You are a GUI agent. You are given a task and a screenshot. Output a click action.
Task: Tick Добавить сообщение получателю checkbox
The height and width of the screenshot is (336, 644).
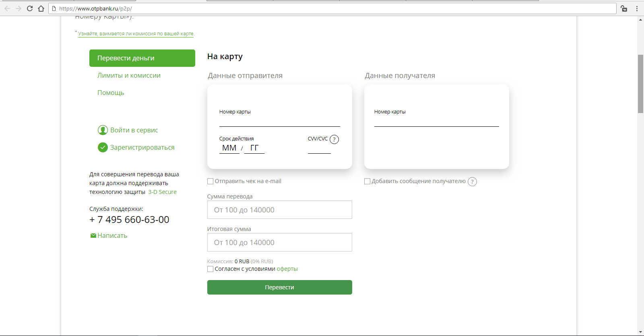tap(367, 181)
